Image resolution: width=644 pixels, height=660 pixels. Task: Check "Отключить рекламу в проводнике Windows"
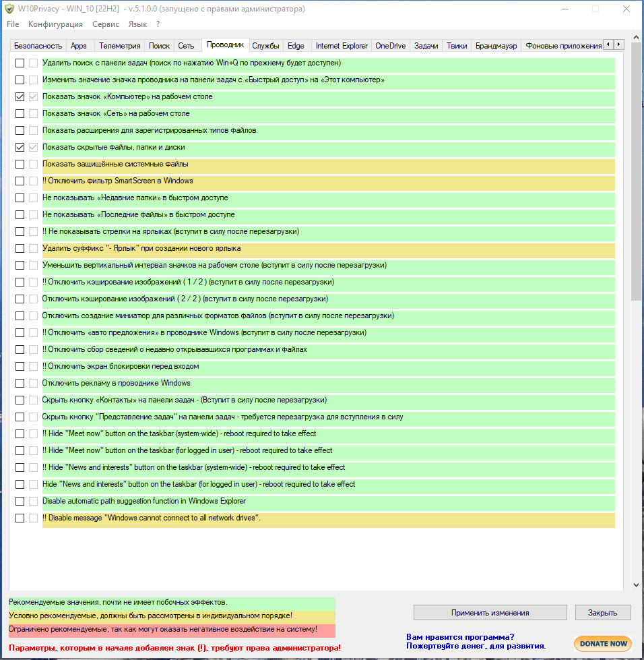pyautogui.click(x=20, y=384)
